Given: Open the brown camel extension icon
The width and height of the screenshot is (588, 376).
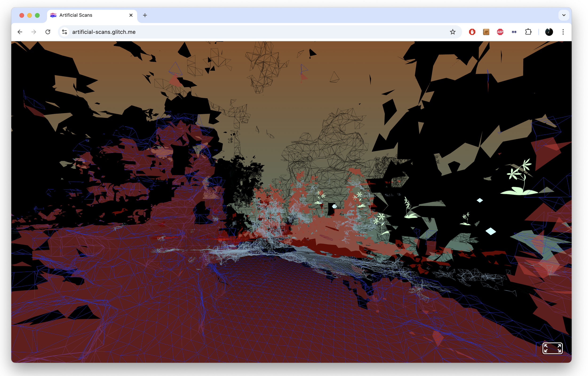Looking at the screenshot, I should point(486,32).
